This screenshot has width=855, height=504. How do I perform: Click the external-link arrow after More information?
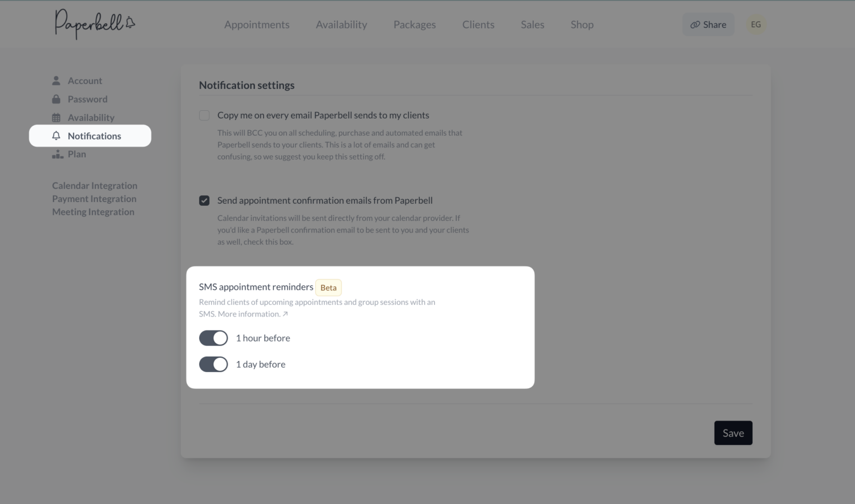click(x=286, y=314)
